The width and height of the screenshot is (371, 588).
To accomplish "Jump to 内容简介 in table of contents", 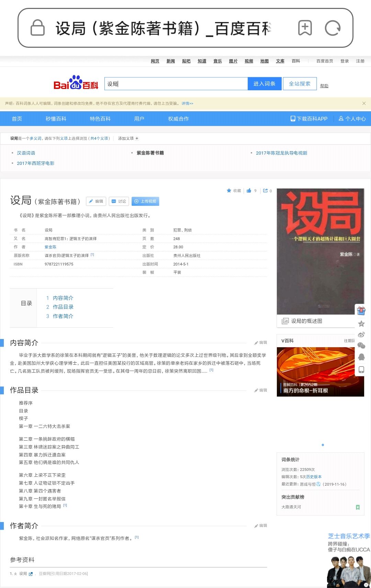I will (63, 298).
